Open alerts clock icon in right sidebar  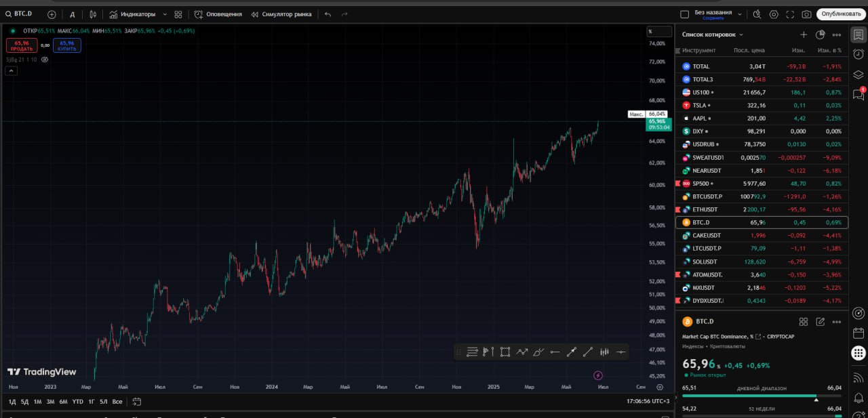859,54
